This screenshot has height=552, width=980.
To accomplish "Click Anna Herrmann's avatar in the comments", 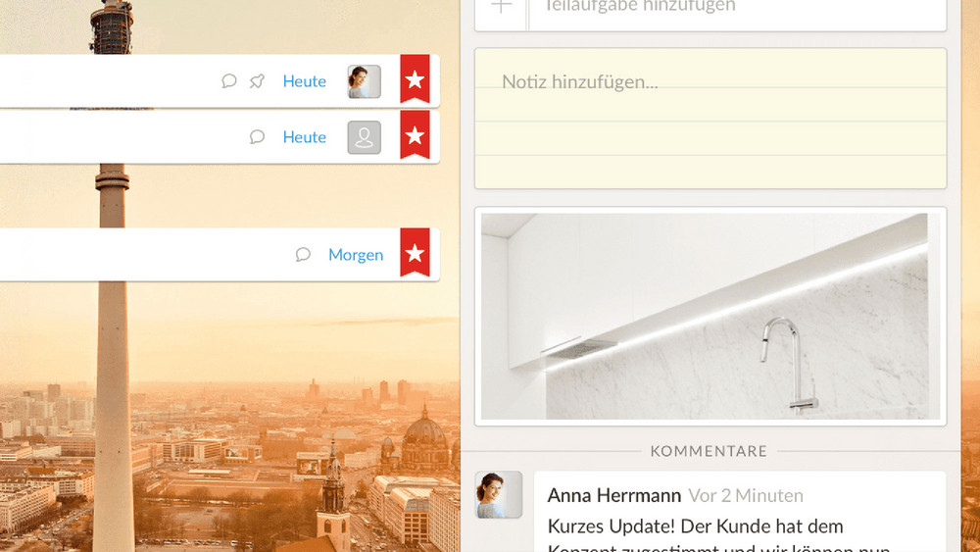I will click(x=498, y=494).
